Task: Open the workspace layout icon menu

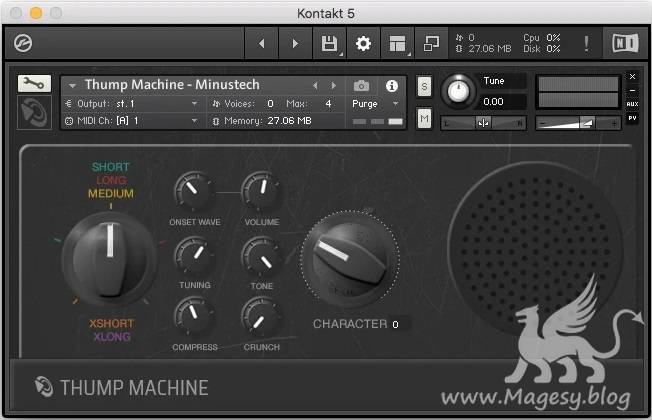Action: click(398, 43)
